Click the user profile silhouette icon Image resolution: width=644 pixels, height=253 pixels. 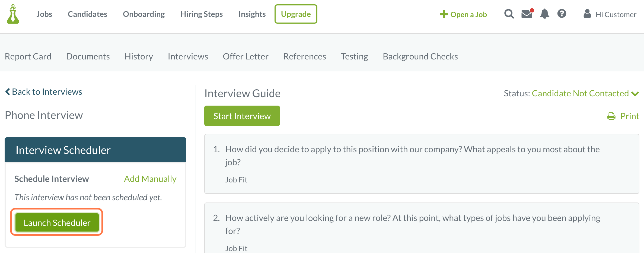click(587, 14)
